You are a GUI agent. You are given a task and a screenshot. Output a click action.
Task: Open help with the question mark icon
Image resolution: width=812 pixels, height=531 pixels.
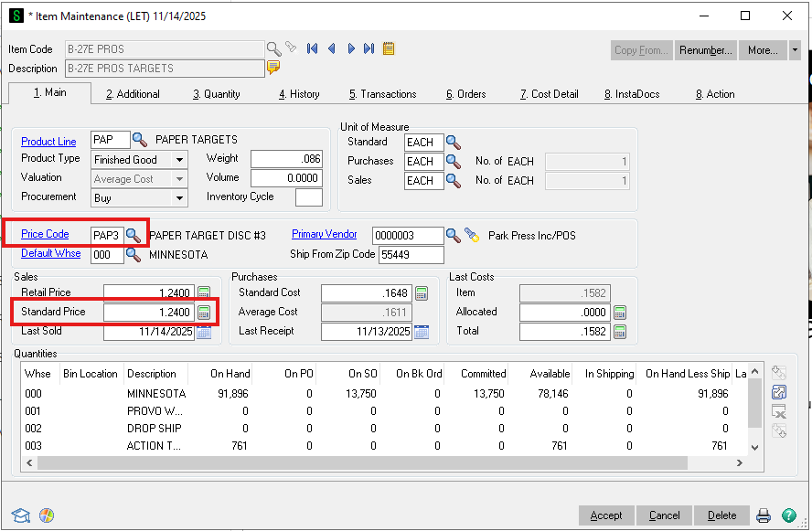(x=789, y=515)
